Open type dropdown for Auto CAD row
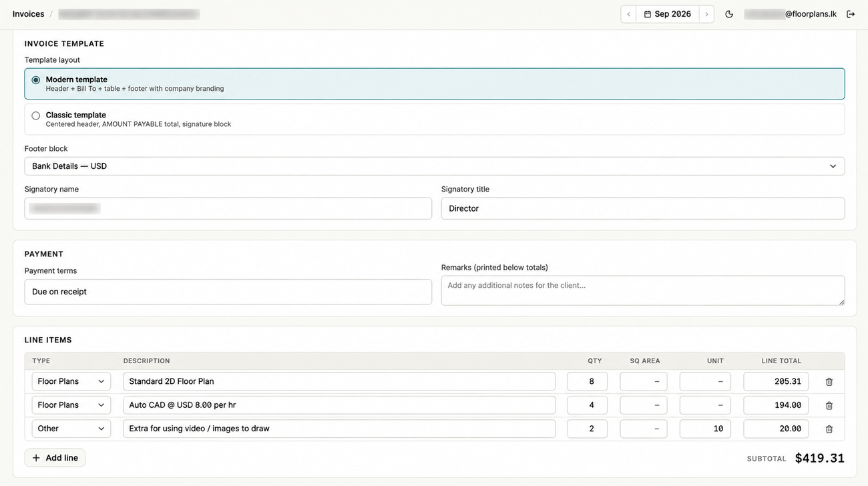This screenshot has height=486, width=868. pos(71,405)
